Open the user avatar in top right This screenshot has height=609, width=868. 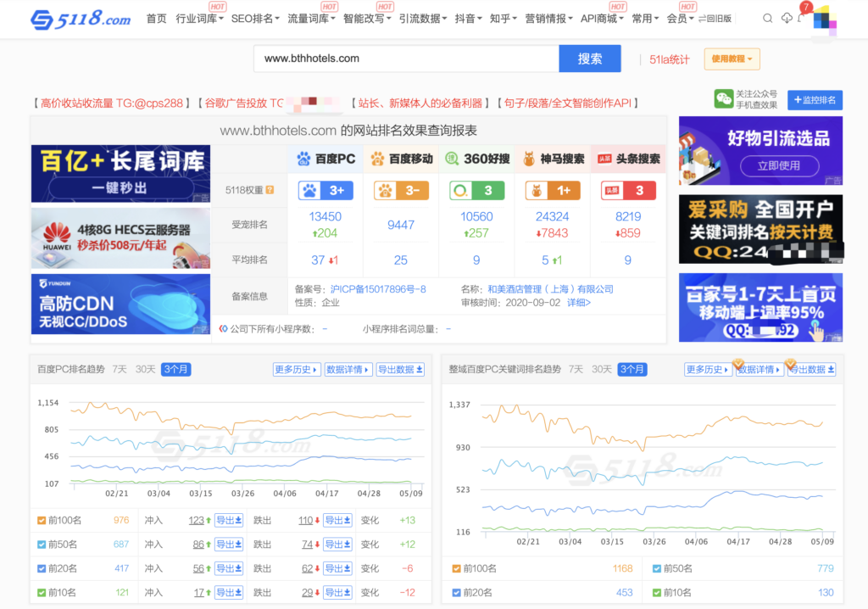[x=824, y=20]
